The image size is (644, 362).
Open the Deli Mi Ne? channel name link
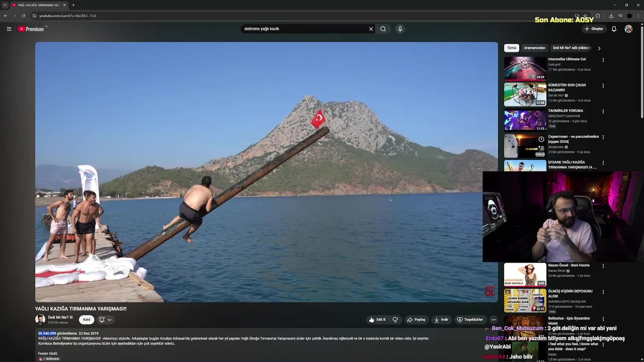coord(58,317)
